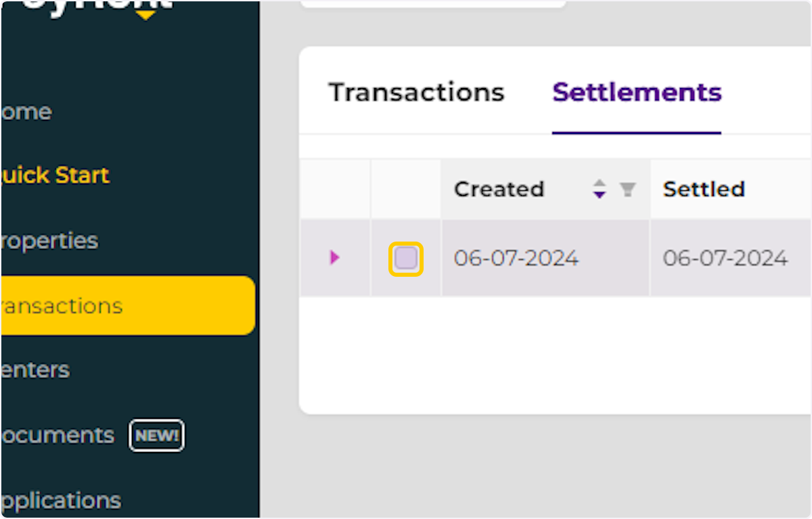Screen dimensions: 812x519
Task: Deselect the highlighted checkbox in the table row
Action: pos(405,258)
